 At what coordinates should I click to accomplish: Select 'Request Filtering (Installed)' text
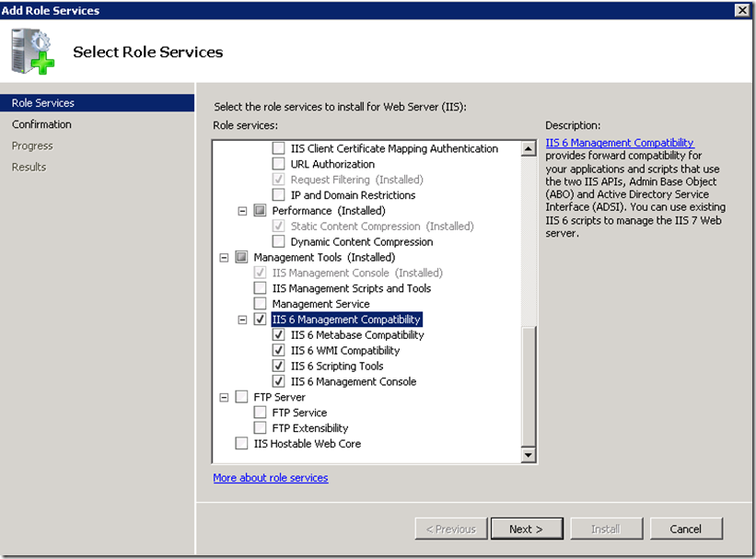click(x=356, y=180)
